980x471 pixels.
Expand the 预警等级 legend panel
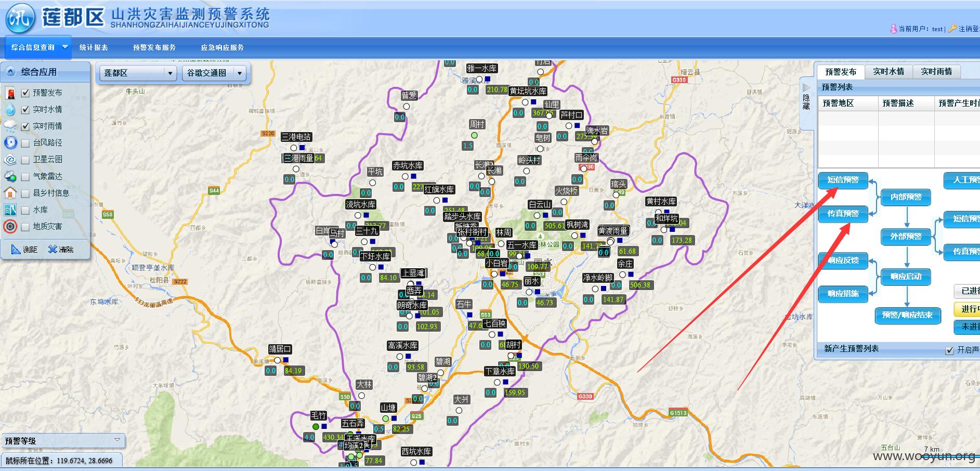tap(117, 440)
